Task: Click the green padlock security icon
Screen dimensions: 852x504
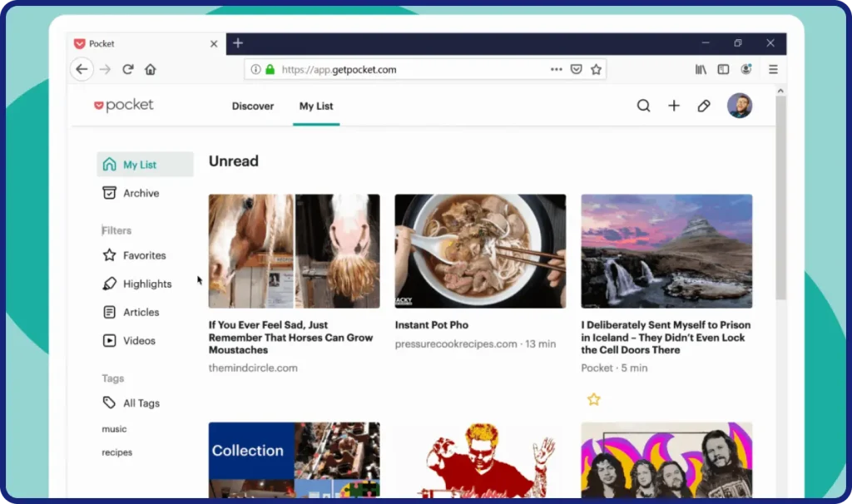Action: coord(270,70)
